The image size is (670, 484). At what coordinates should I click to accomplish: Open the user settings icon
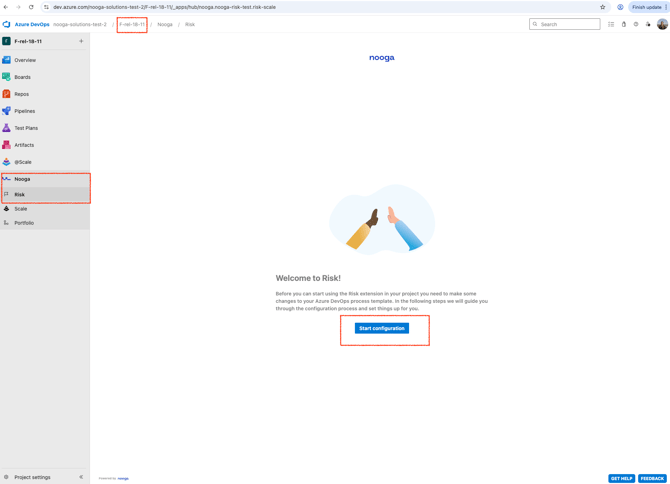point(648,24)
